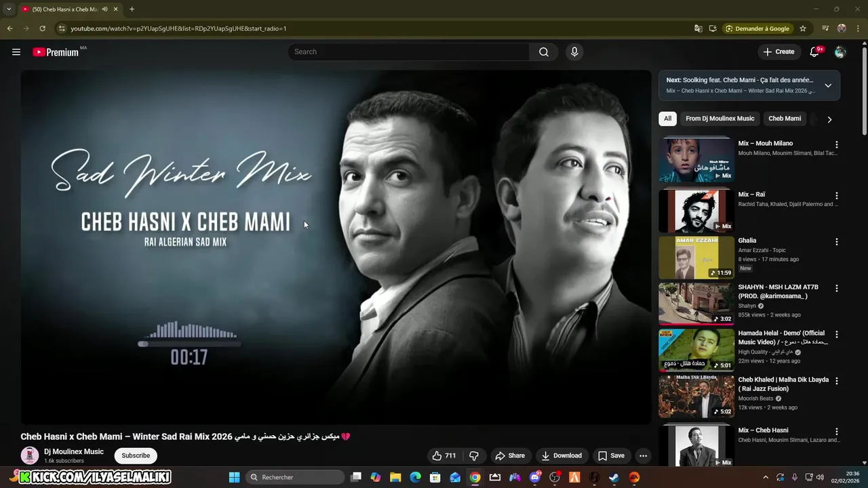
Task: Open options for Hamada Helal Demo'
Action: tap(836, 334)
